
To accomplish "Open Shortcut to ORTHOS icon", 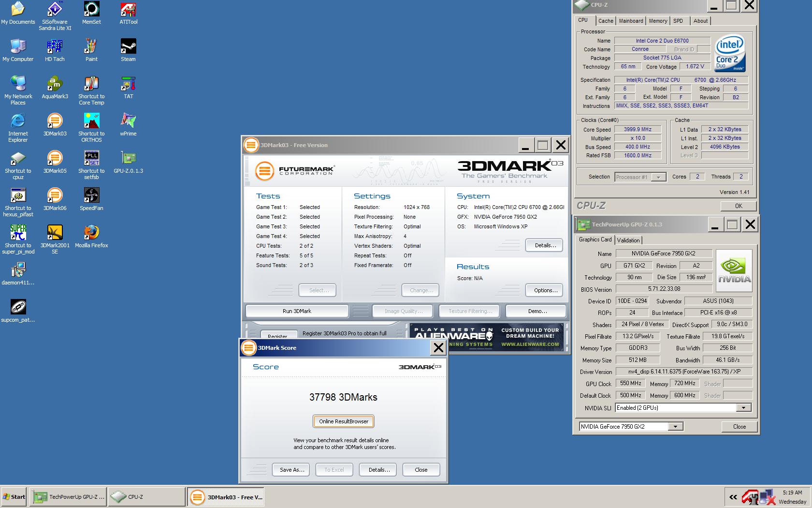I will pyautogui.click(x=91, y=128).
